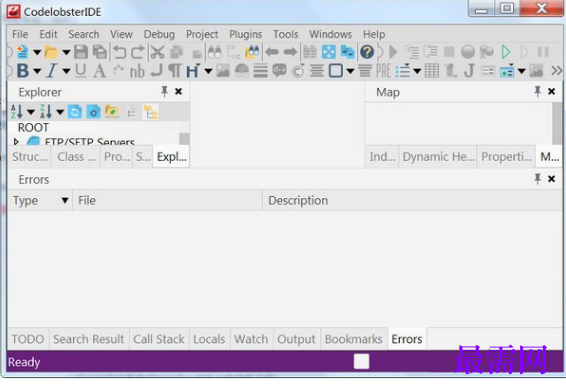This screenshot has height=391, width=566.
Task: Open the Tools menu
Action: tap(286, 34)
